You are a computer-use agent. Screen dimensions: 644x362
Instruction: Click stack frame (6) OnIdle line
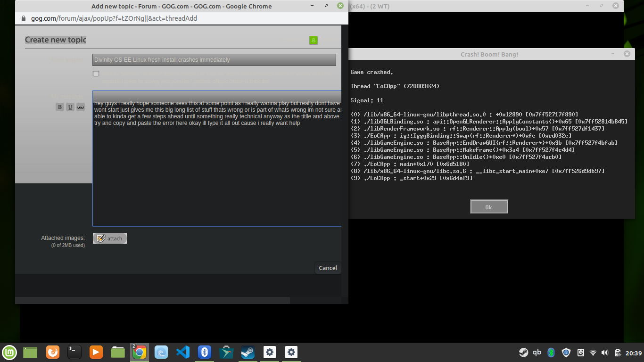(456, 157)
